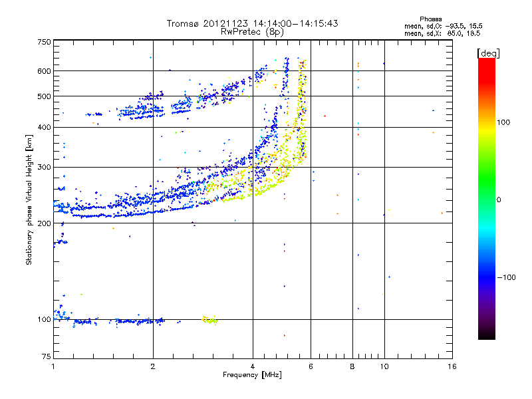Click the '300' y-axis tick label
This screenshot has width=532, height=399.
pos(44,168)
